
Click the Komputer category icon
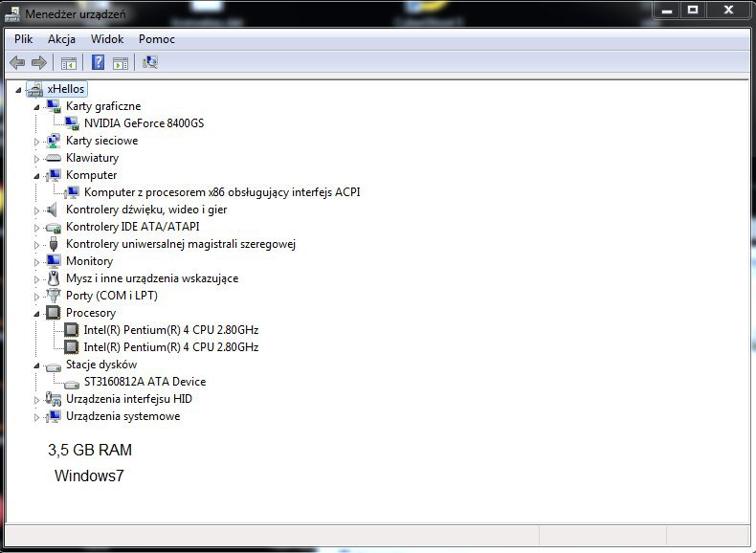(x=54, y=175)
